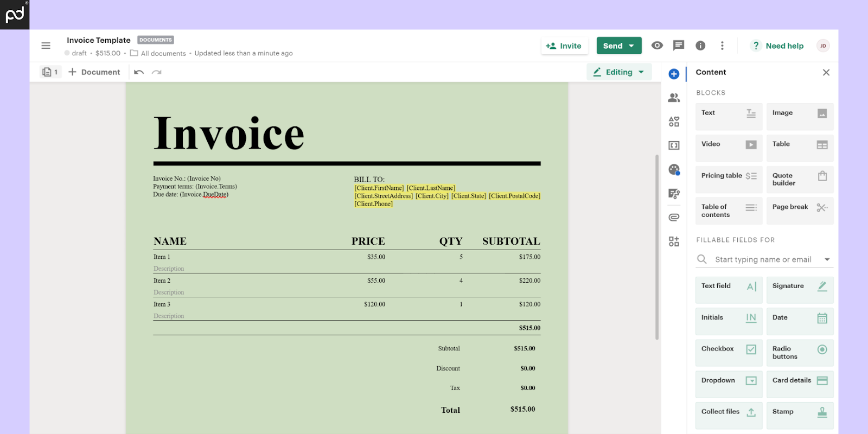Insert a Page break block

coord(800,210)
